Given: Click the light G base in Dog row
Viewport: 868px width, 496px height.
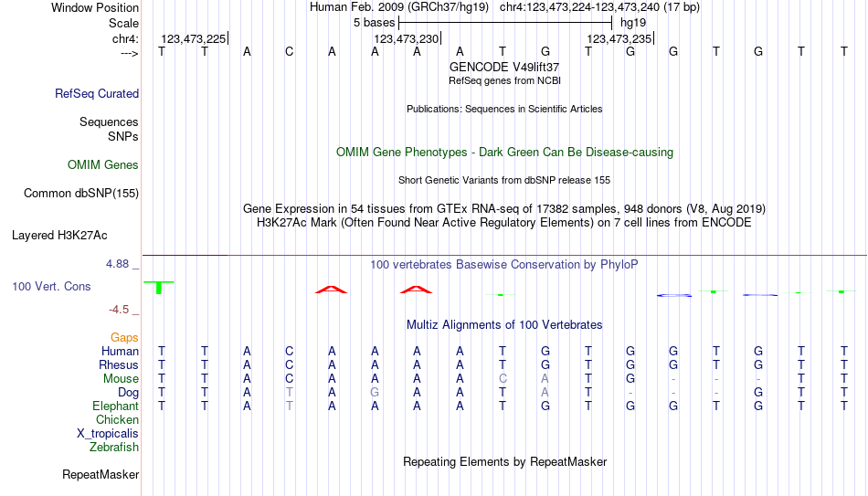Looking at the screenshot, I should coord(375,393).
